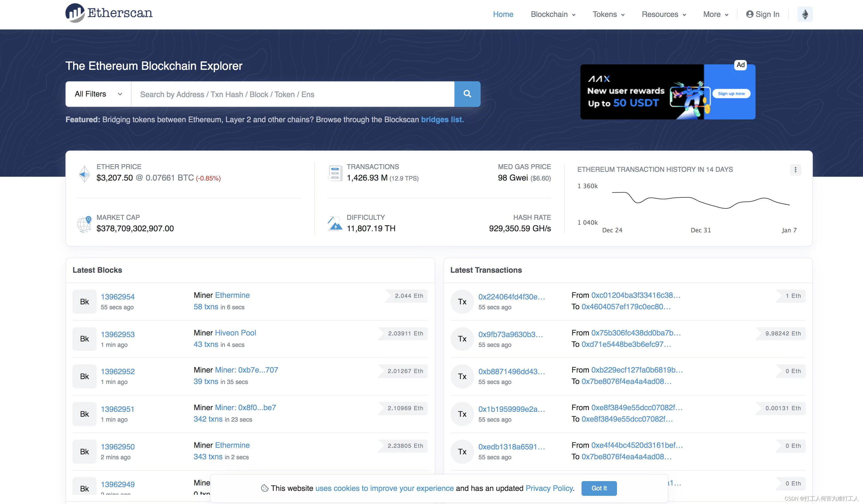Open the More menu
Image resolution: width=863 pixels, height=504 pixels.
(x=715, y=14)
